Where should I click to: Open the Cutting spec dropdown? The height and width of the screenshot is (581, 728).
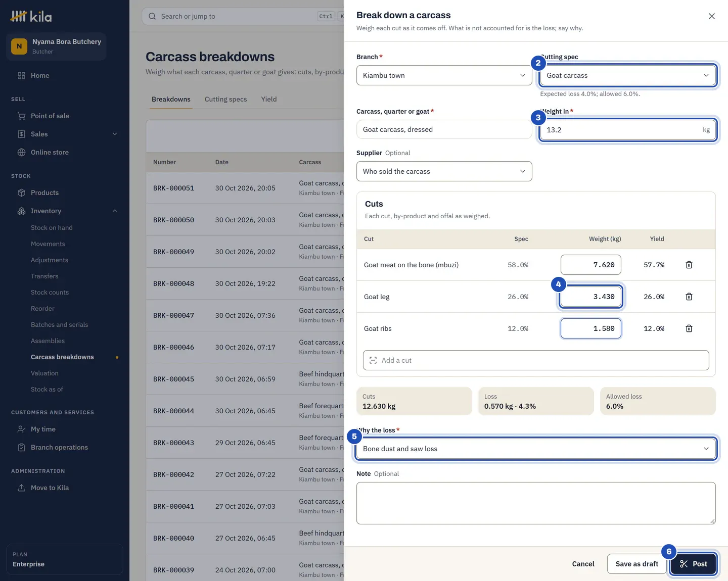pyautogui.click(x=627, y=75)
